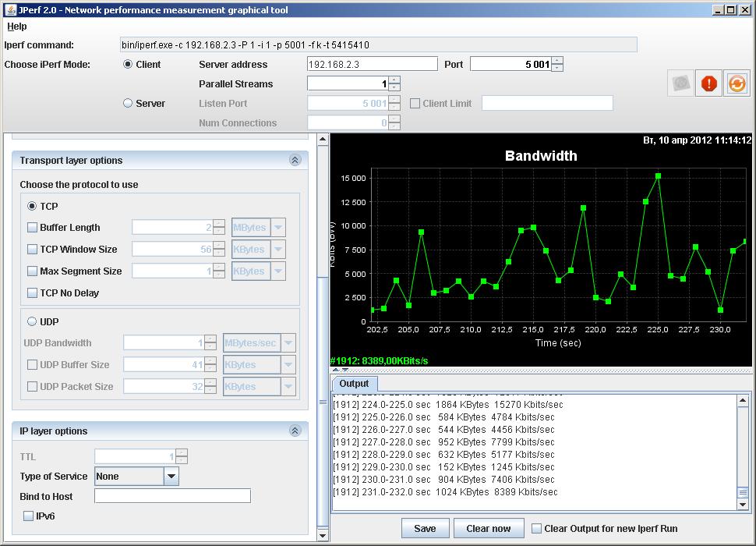The width and height of the screenshot is (756, 546).
Task: Check Clear Output for new Iperf Run
Action: [x=536, y=529]
